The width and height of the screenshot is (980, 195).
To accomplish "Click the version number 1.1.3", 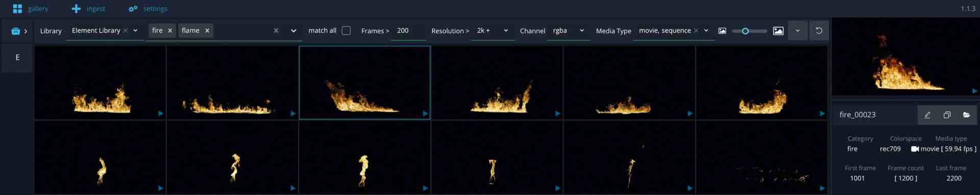I will point(968,9).
